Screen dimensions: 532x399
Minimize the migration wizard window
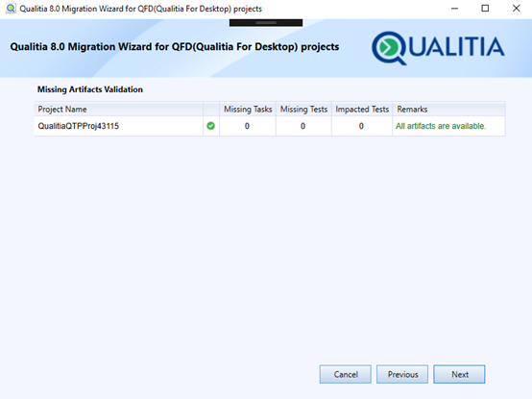pyautogui.click(x=454, y=9)
